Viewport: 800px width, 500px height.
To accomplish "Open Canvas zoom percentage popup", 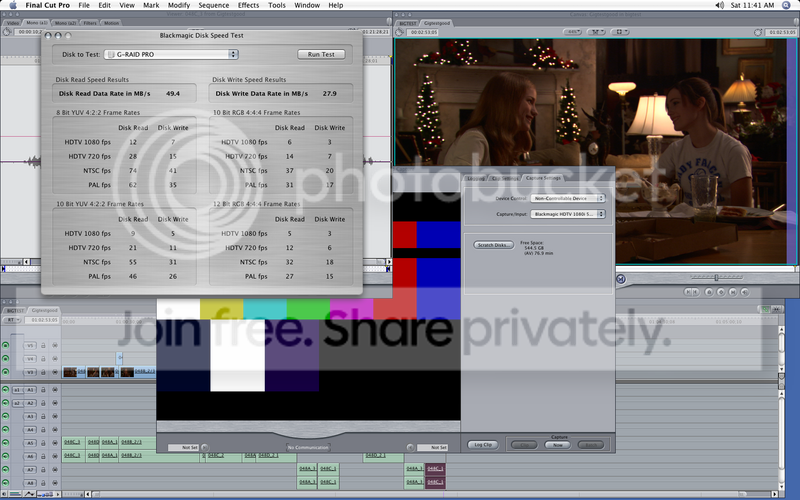I will point(572,32).
